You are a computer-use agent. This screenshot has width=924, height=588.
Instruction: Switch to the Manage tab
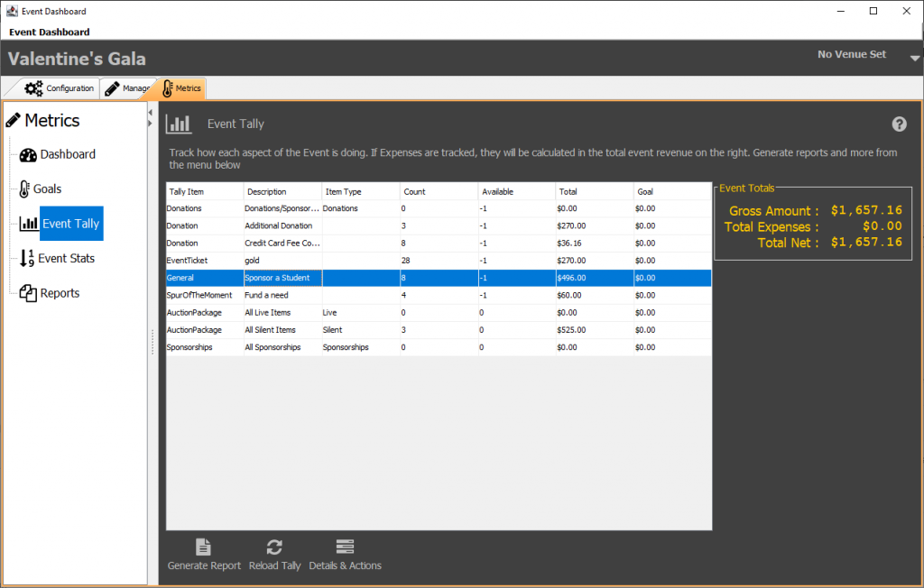click(127, 88)
